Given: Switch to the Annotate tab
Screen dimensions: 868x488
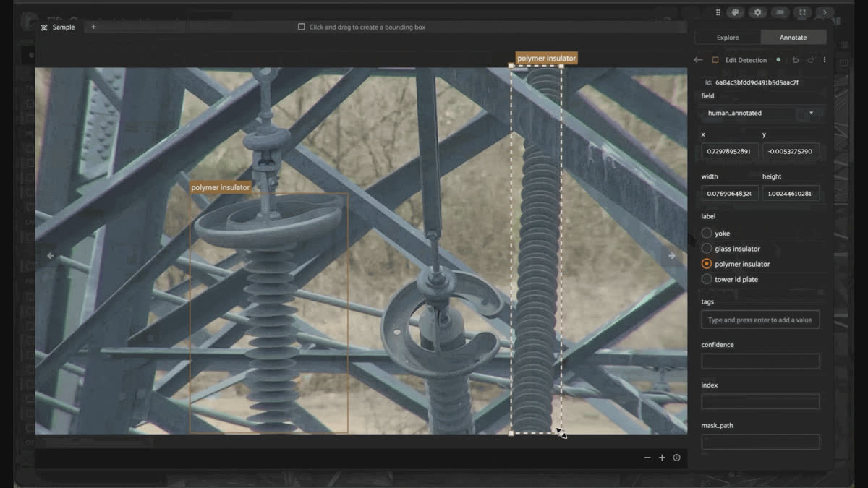Looking at the screenshot, I should coord(793,38).
